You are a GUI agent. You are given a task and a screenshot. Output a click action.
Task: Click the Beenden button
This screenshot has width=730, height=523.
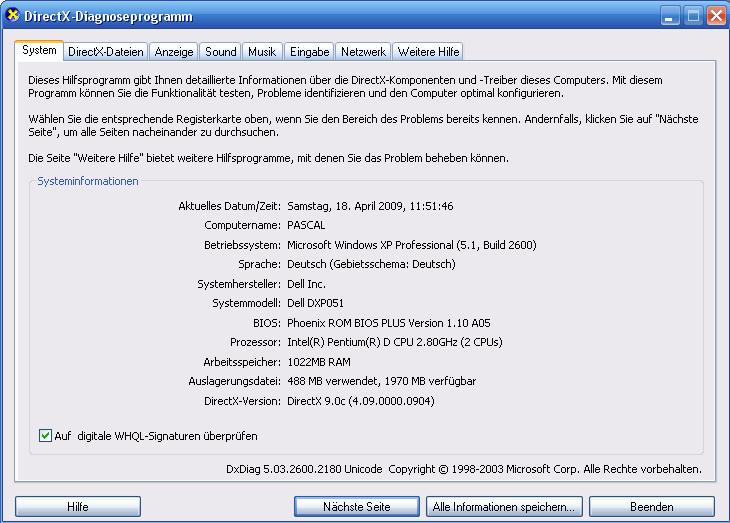[652, 507]
